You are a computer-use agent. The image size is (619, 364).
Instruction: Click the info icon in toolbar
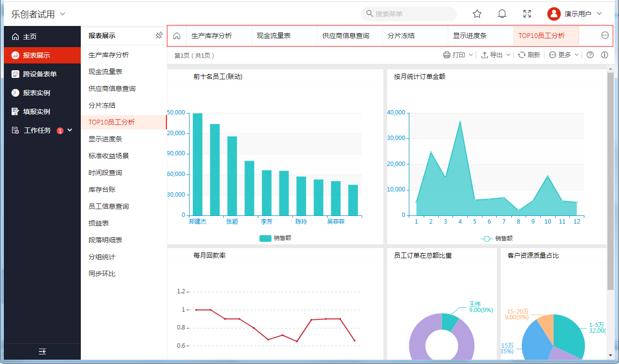click(605, 55)
